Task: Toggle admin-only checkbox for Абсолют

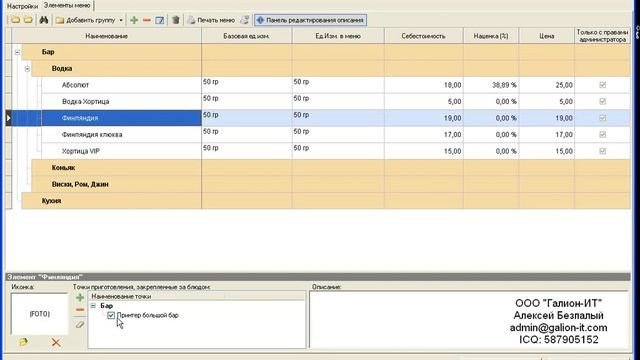Action: [x=602, y=85]
